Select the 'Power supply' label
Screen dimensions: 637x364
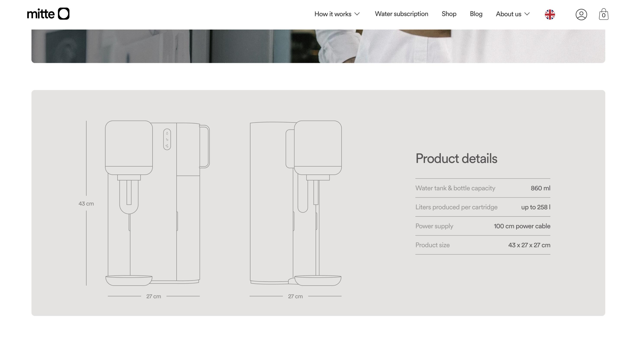tap(434, 226)
